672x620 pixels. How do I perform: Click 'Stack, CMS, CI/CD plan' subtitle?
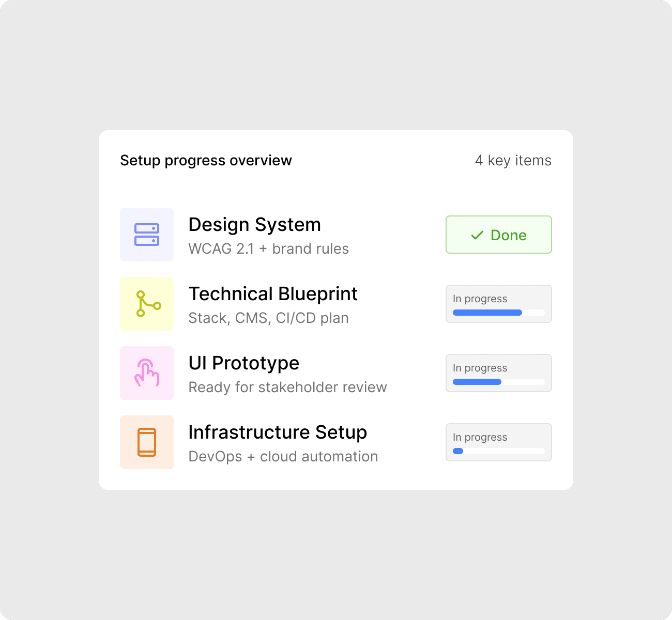click(268, 318)
